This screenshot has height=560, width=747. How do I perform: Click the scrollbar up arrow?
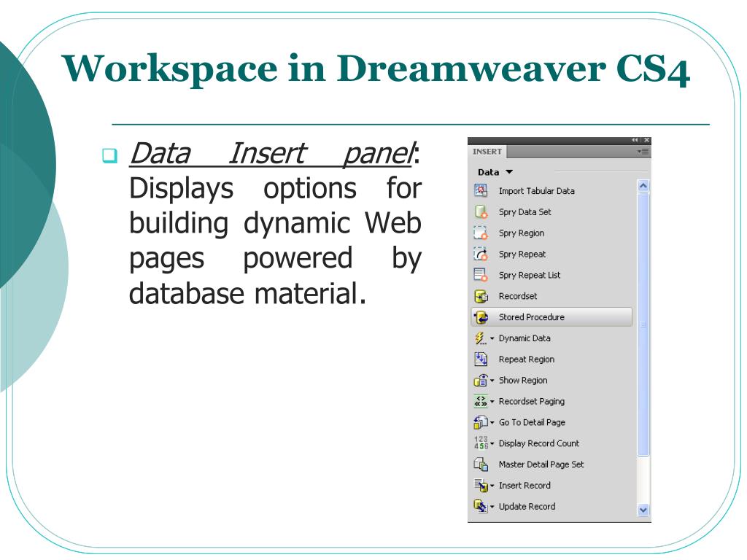click(643, 186)
